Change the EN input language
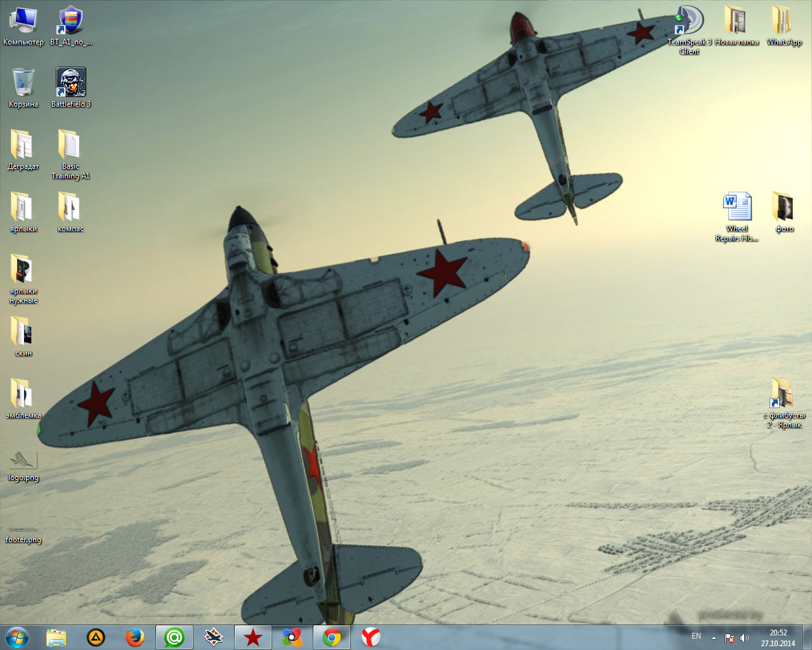This screenshot has width=812, height=650. [x=696, y=636]
